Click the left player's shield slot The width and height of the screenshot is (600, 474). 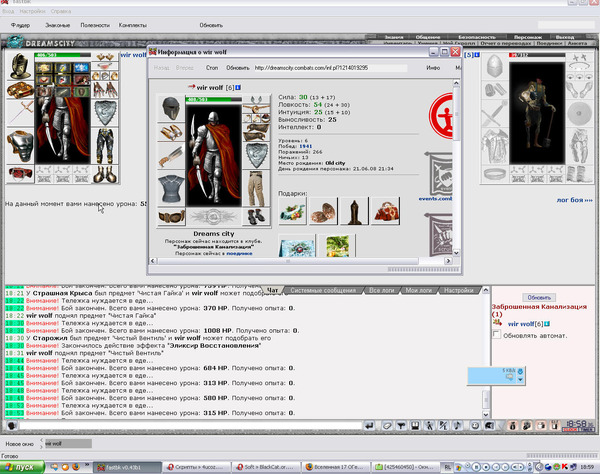point(105,113)
